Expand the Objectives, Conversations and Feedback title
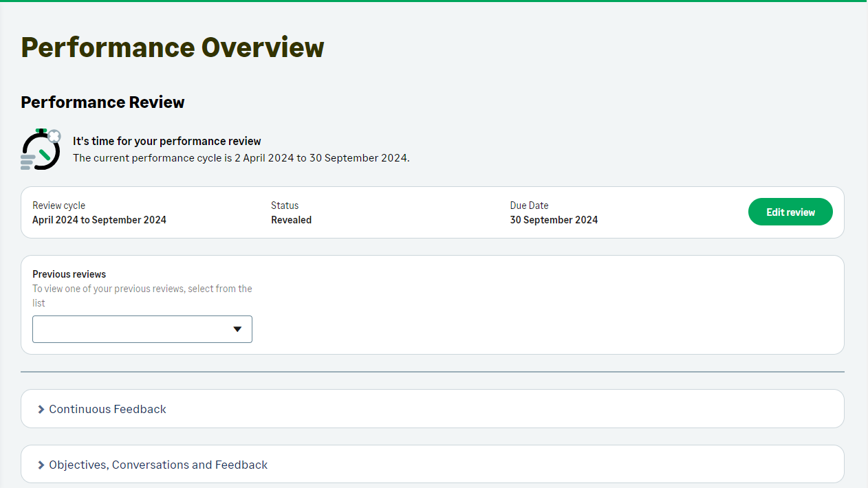 pos(158,465)
